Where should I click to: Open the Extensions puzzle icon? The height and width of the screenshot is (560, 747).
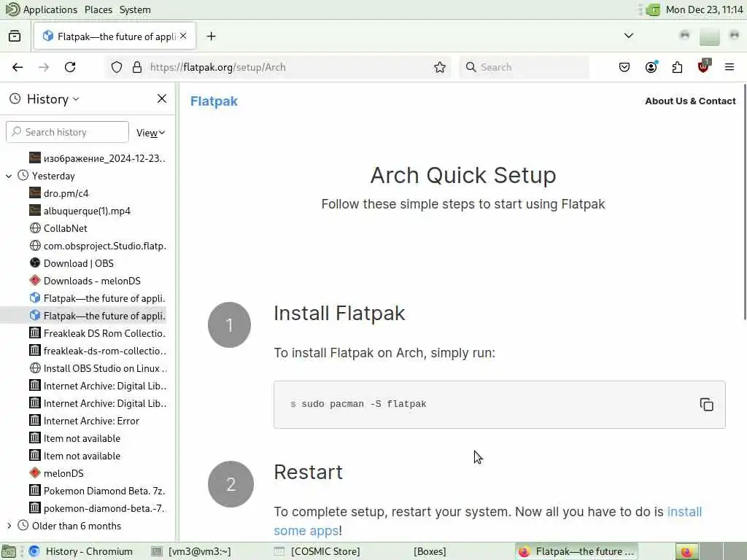click(x=677, y=67)
